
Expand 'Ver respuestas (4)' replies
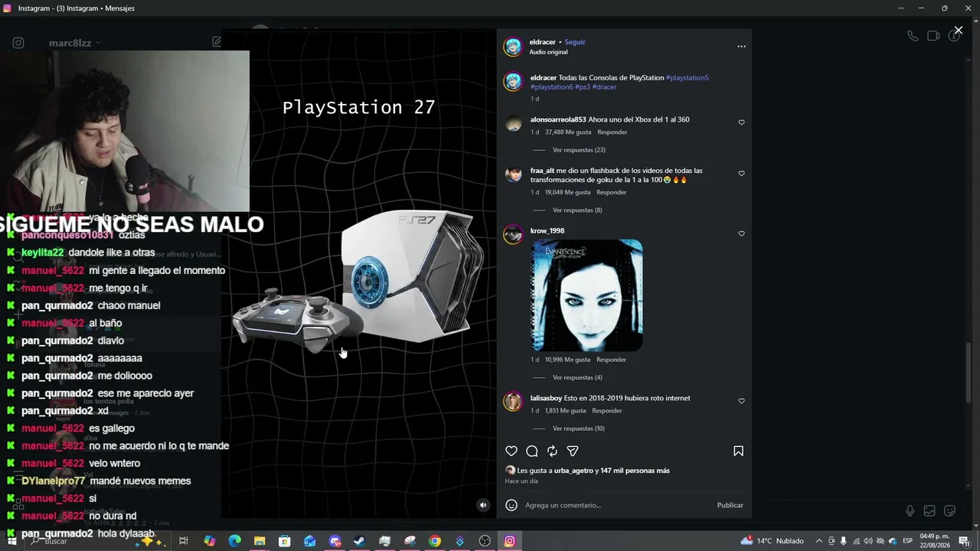coord(577,377)
